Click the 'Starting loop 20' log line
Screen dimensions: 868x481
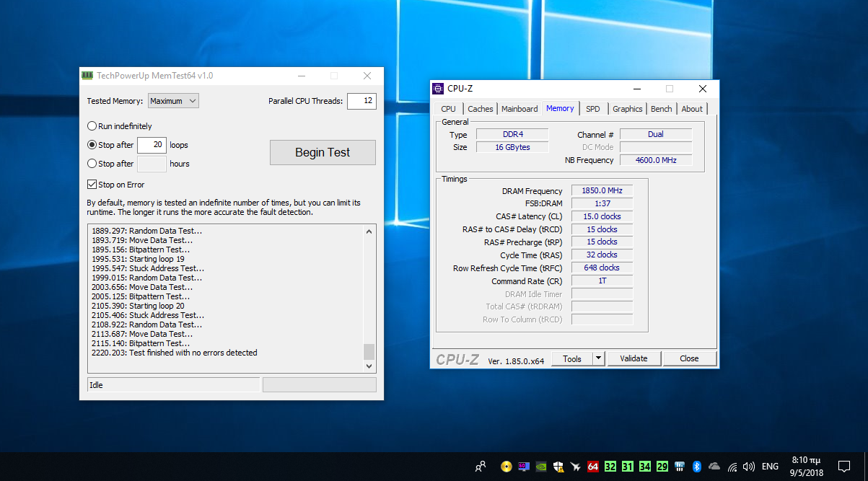[138, 306]
